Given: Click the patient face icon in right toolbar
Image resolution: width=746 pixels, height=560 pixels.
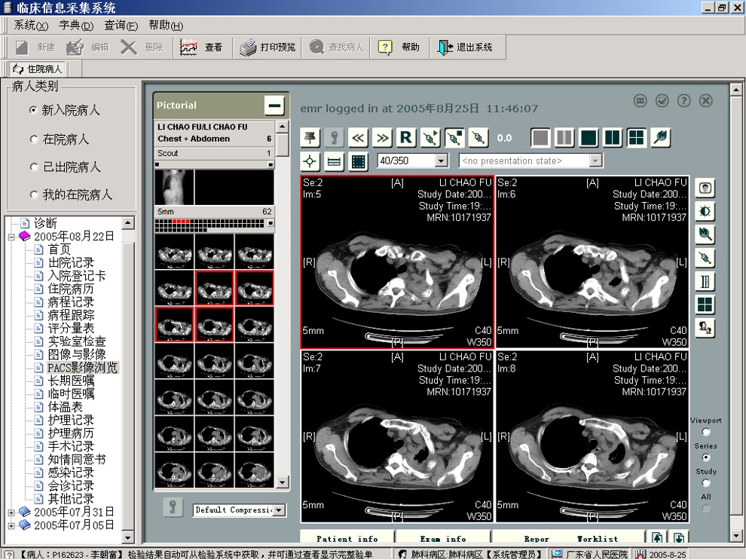Looking at the screenshot, I should click(705, 188).
